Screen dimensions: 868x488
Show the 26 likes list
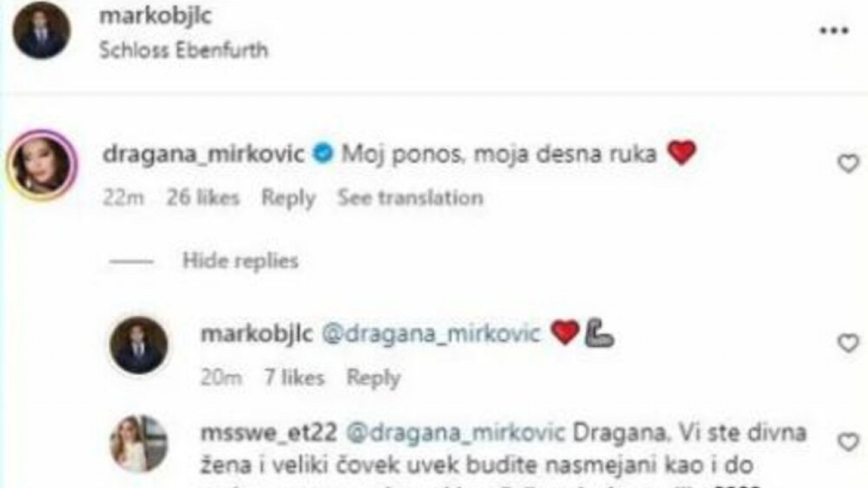(x=203, y=198)
